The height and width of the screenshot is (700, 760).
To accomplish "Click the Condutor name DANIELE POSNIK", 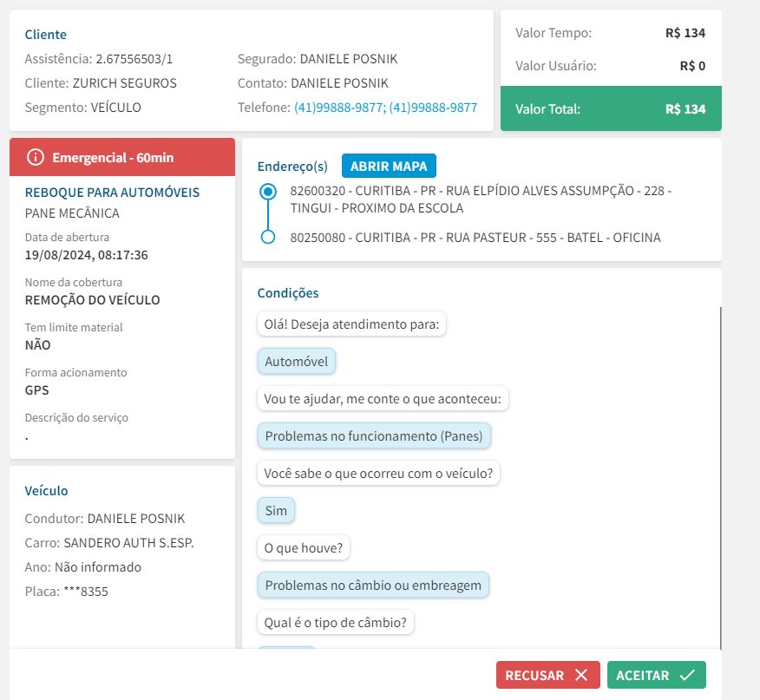I will pyautogui.click(x=136, y=519).
